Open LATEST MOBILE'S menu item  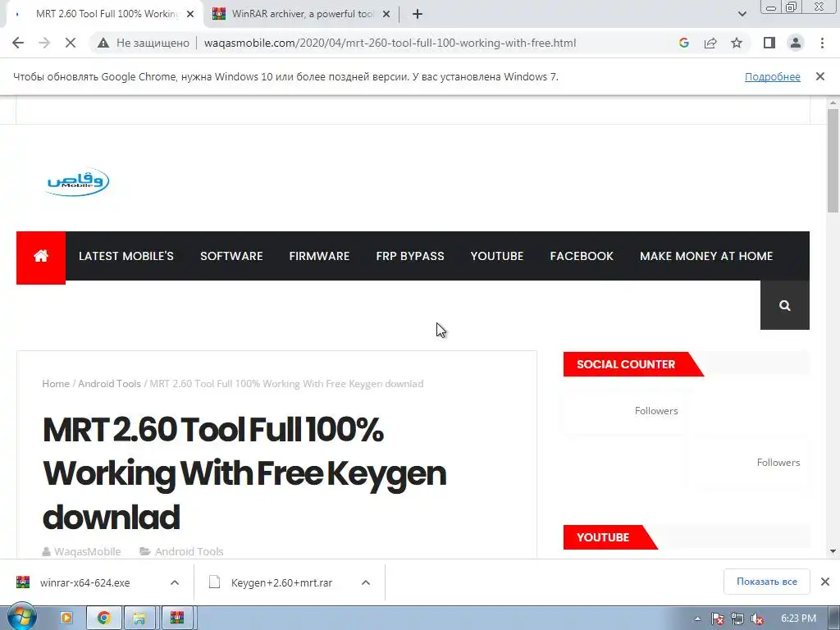(x=126, y=256)
